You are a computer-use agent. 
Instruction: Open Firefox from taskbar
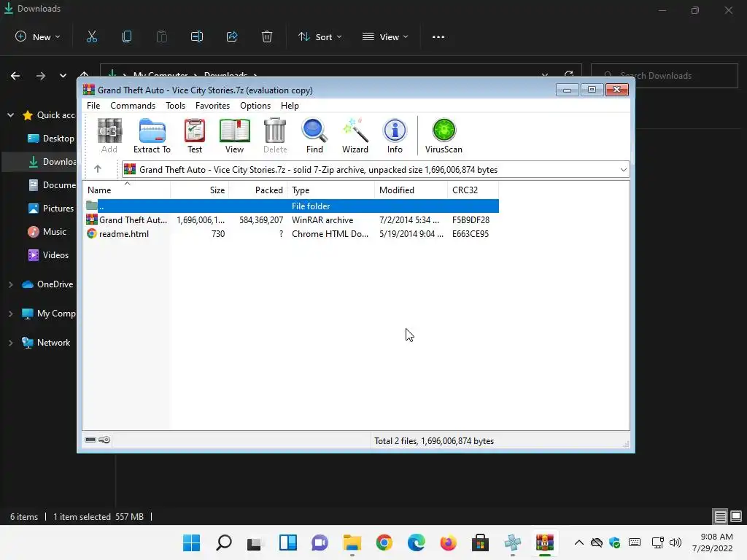pyautogui.click(x=449, y=542)
